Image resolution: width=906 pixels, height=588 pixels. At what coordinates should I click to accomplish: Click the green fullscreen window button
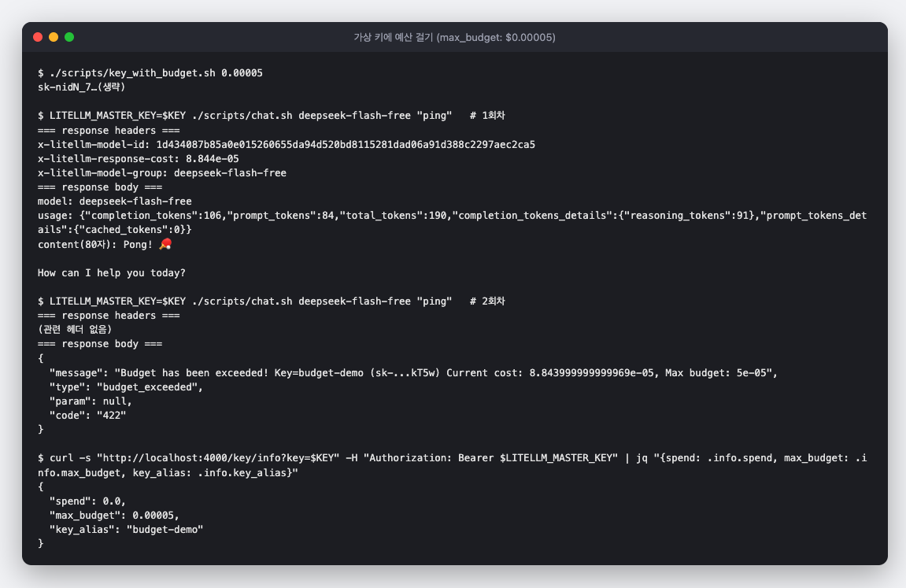(x=69, y=37)
